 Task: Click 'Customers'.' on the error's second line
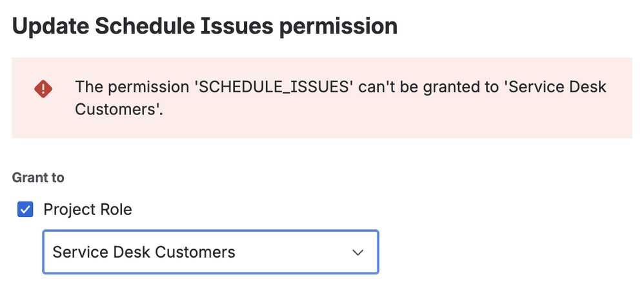point(119,109)
